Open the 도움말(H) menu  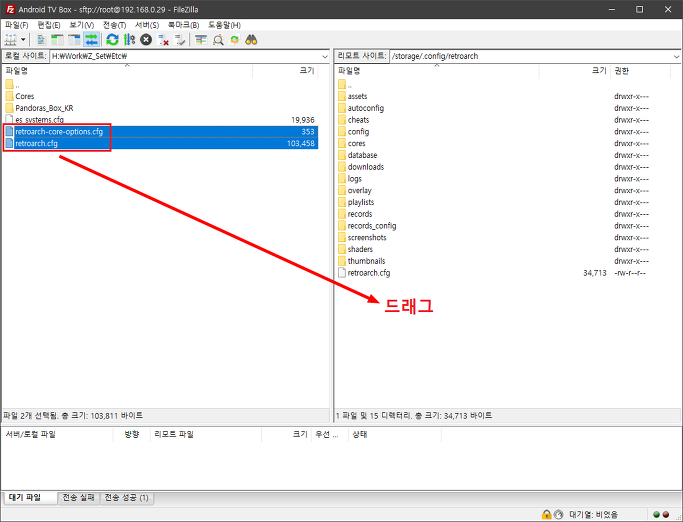coord(224,25)
